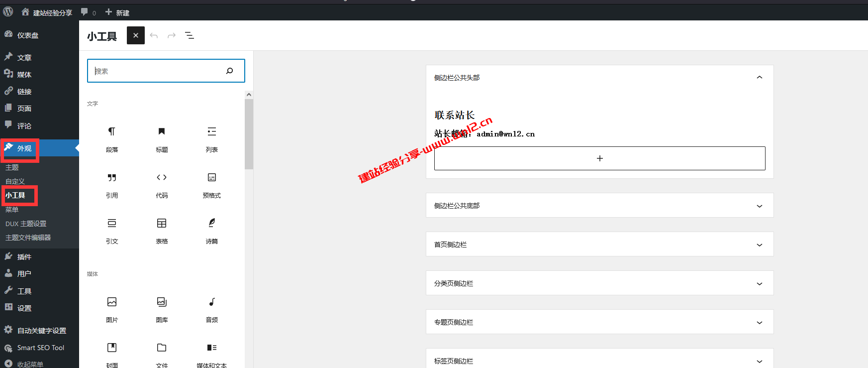The image size is (868, 368).
Task: Open 自动关键字设置 menu
Action: (x=39, y=330)
